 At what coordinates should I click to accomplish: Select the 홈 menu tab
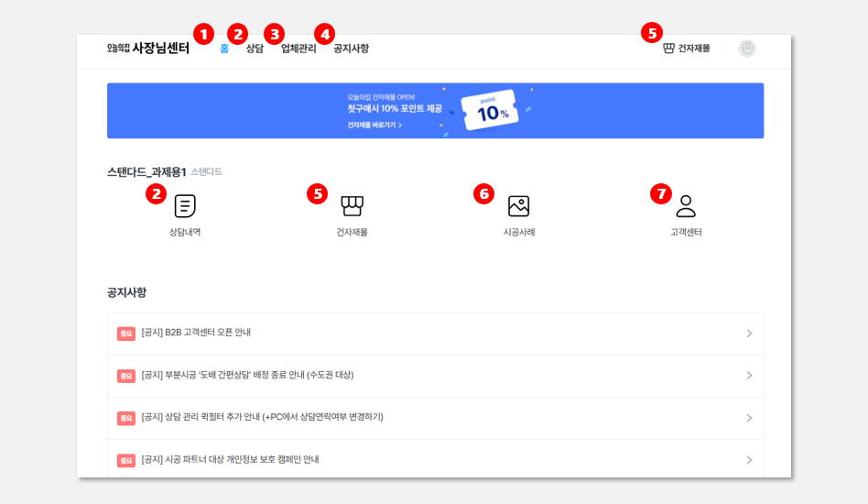click(x=224, y=49)
